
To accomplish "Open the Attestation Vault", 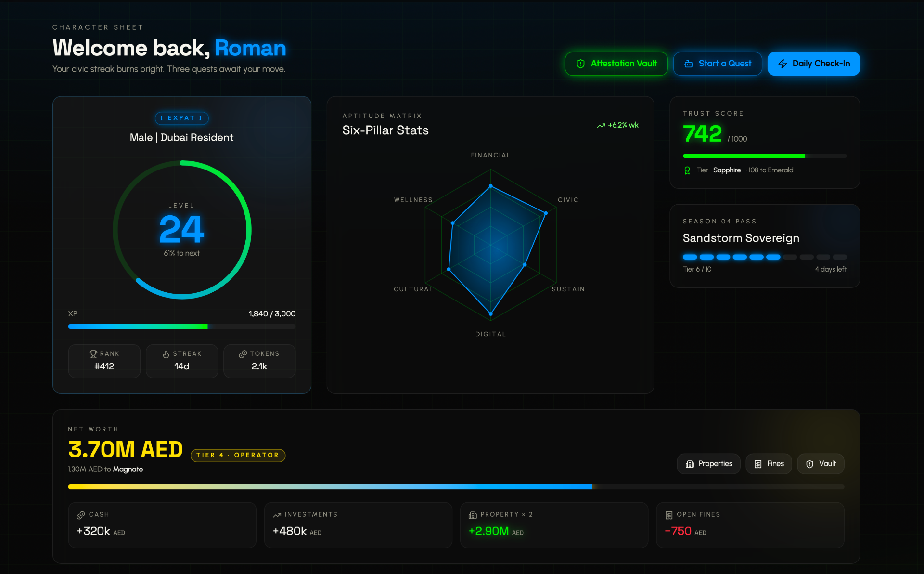I will (616, 64).
